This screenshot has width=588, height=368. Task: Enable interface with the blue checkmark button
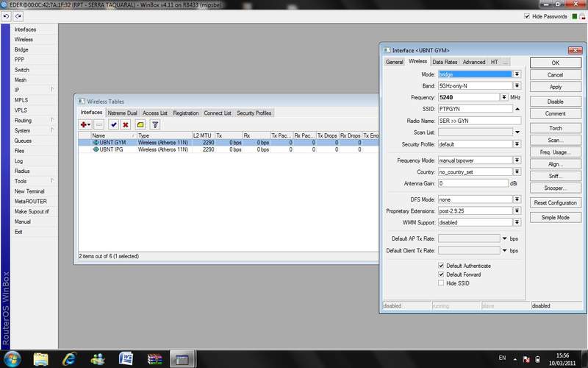[x=113, y=124]
